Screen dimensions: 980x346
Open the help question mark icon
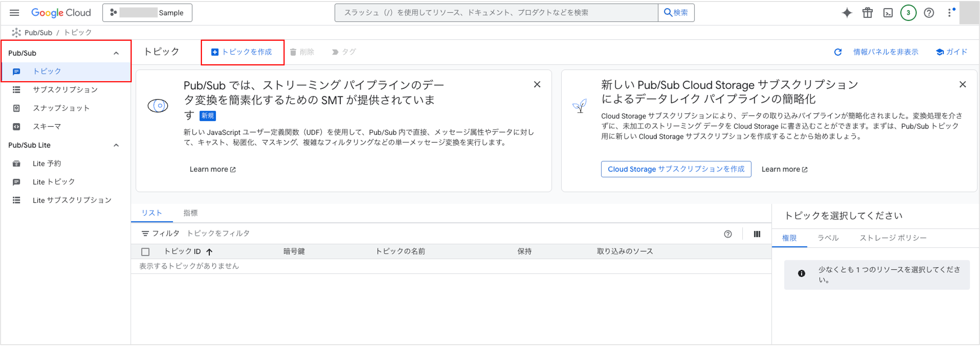coord(929,13)
